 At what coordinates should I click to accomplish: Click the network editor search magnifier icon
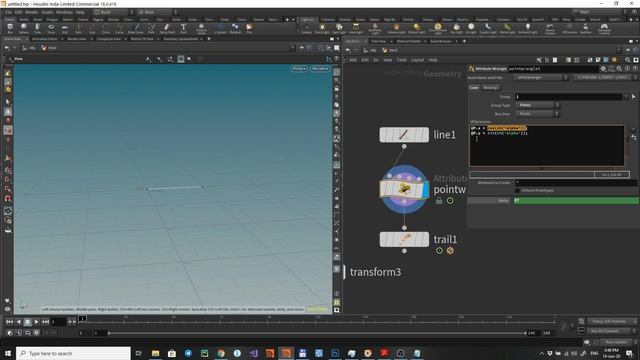(628, 60)
